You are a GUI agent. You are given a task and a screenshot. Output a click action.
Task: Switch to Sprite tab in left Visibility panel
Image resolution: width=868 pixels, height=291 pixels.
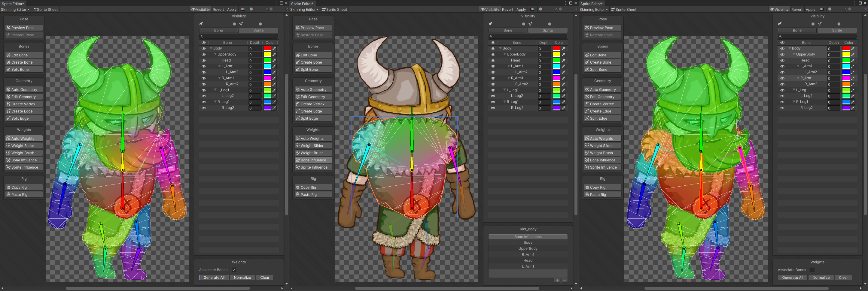(x=258, y=30)
